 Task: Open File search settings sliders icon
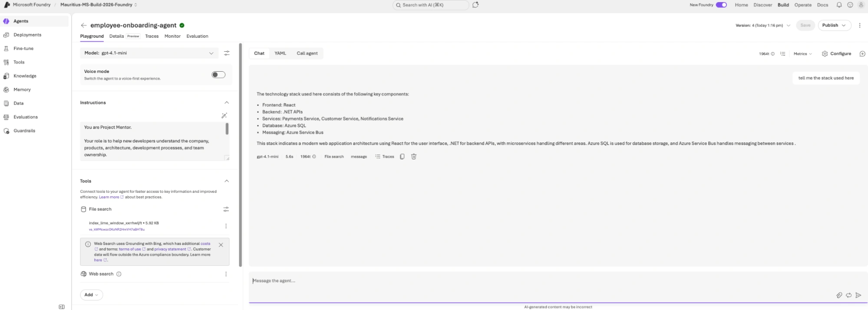point(226,209)
